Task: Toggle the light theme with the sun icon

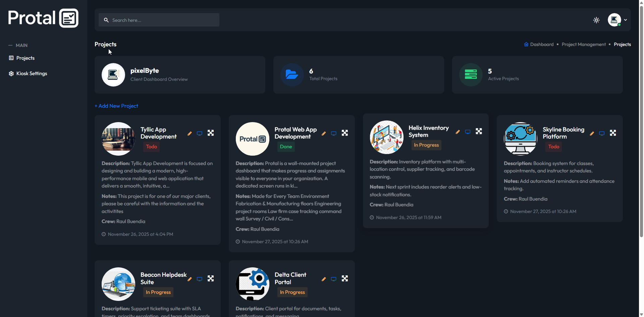Action: [596, 20]
